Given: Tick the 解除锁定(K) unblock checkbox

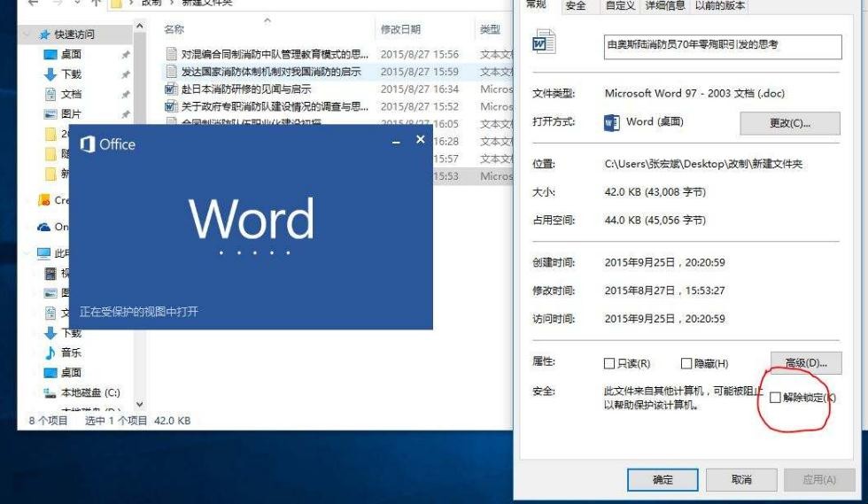Looking at the screenshot, I should point(775,398).
